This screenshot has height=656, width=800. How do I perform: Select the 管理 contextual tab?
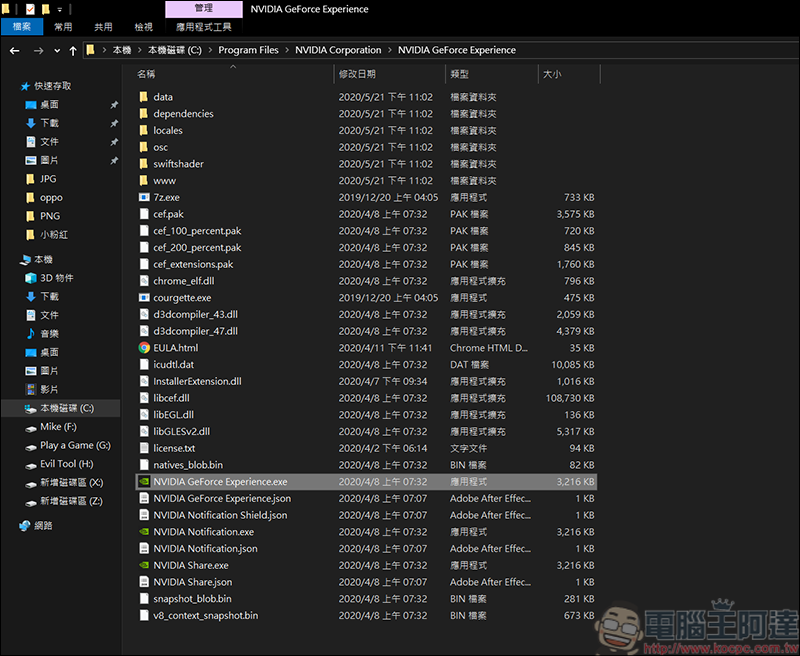click(204, 9)
